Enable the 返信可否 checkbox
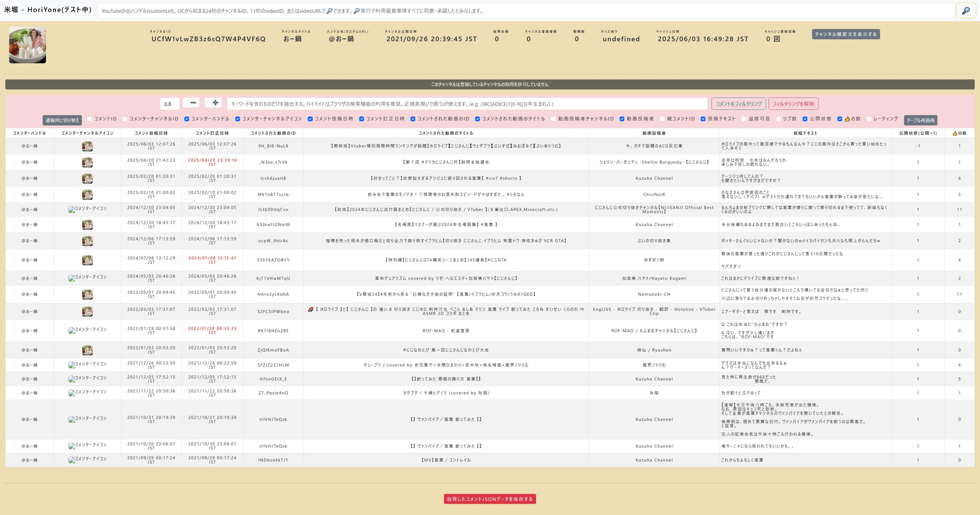This screenshot has width=980, height=515. [744, 119]
